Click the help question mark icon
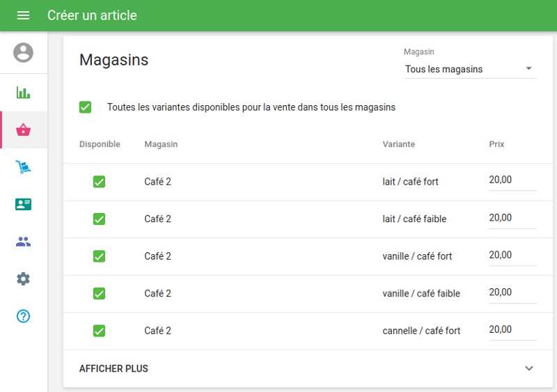The width and height of the screenshot is (557, 392). click(x=23, y=316)
